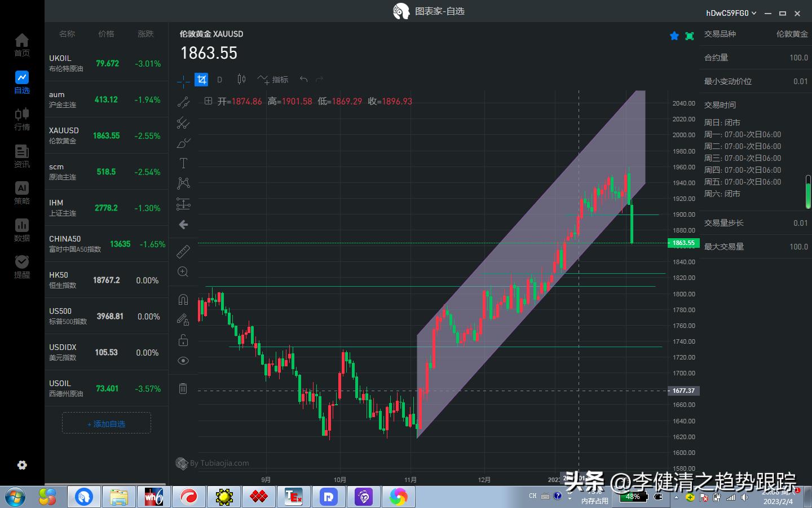Expand the OHLC legend box icon

click(208, 101)
